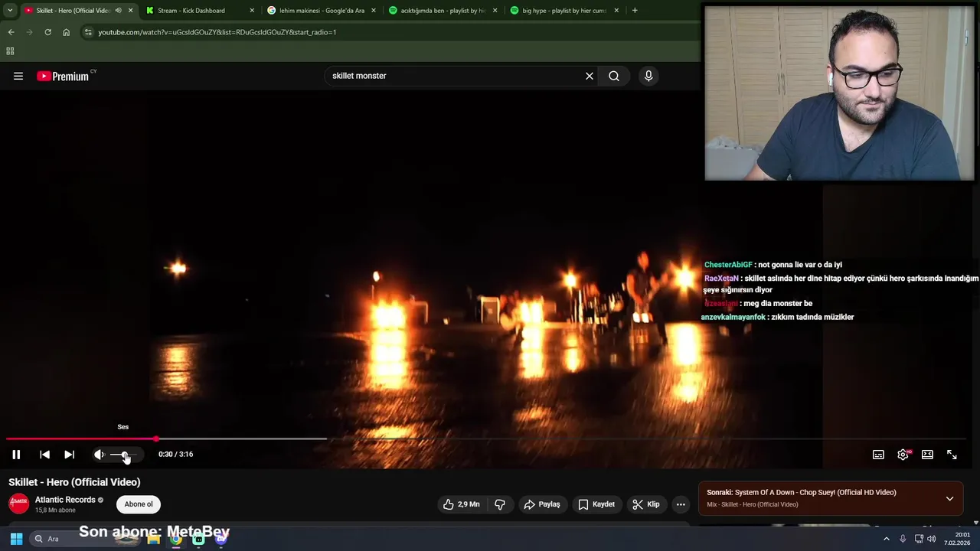The width and height of the screenshot is (980, 551).
Task: Open the browser home page
Action: (66, 32)
